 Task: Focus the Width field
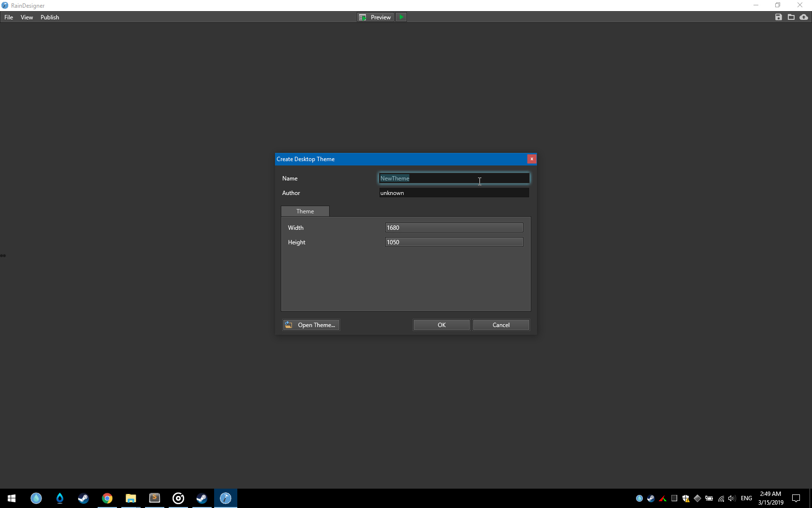click(x=454, y=228)
